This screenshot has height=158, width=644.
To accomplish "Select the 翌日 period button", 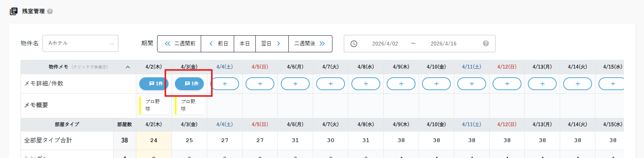I will pos(271,44).
